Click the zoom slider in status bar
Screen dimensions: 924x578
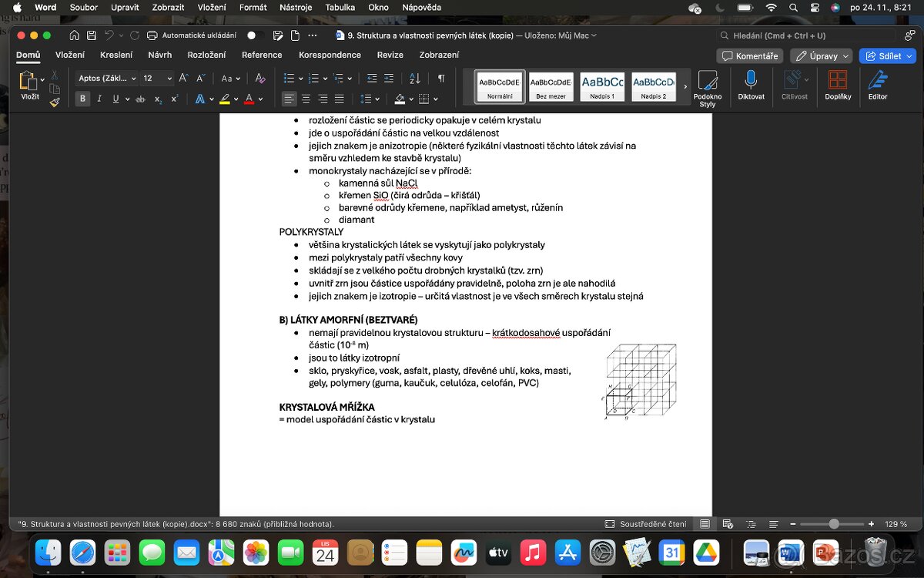click(x=833, y=524)
